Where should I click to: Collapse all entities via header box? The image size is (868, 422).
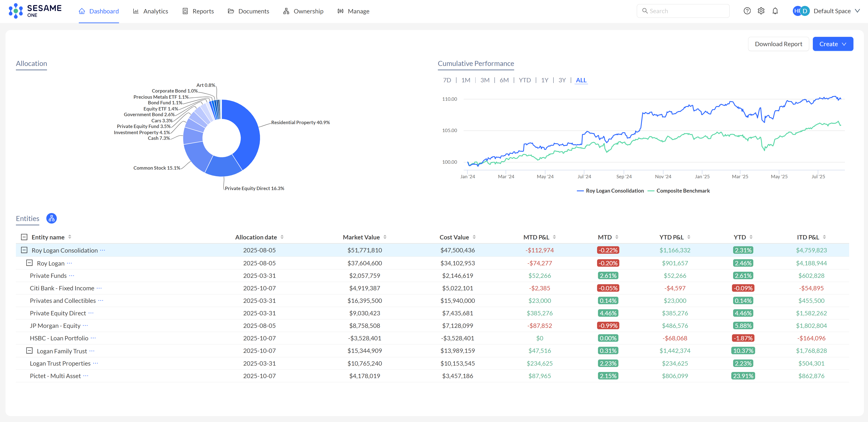24,237
